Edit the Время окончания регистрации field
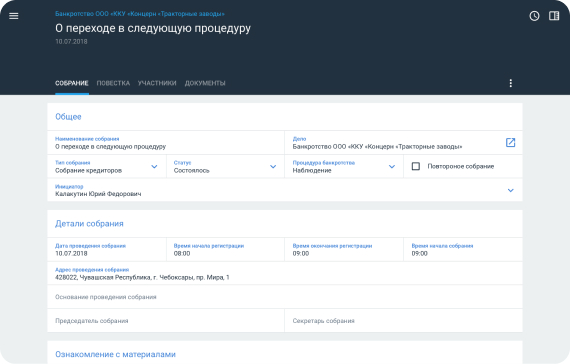 tap(344, 249)
